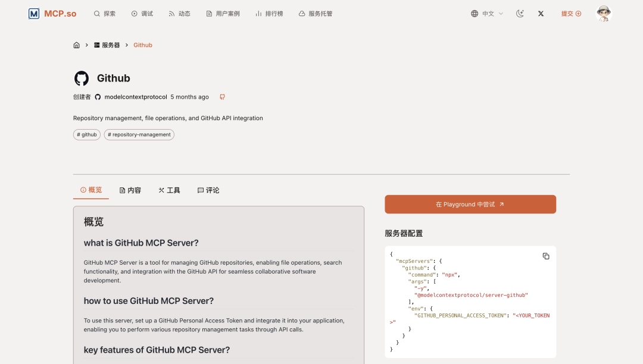Switch to the 概览 tab
The image size is (643, 364).
click(91, 190)
